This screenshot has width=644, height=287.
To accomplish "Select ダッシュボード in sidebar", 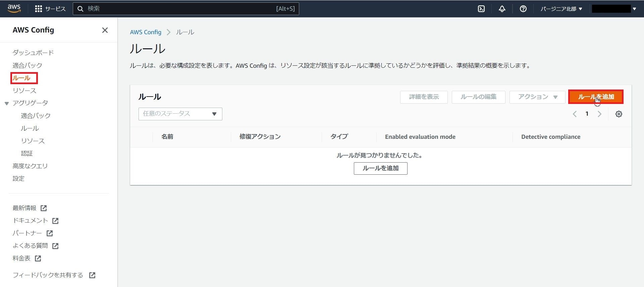I will tap(33, 53).
